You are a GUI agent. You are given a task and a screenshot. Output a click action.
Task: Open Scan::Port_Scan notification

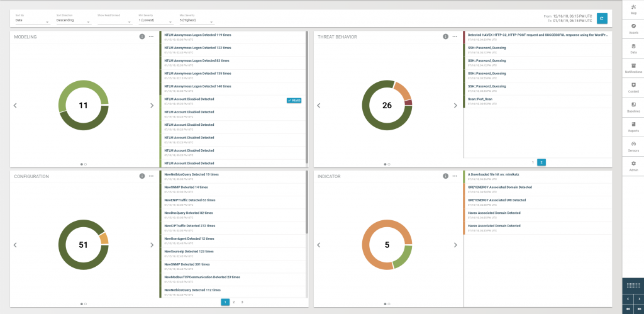(x=537, y=101)
